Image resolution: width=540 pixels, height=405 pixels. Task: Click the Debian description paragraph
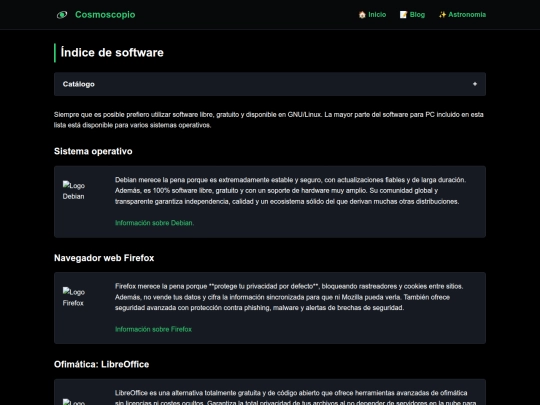click(x=290, y=190)
